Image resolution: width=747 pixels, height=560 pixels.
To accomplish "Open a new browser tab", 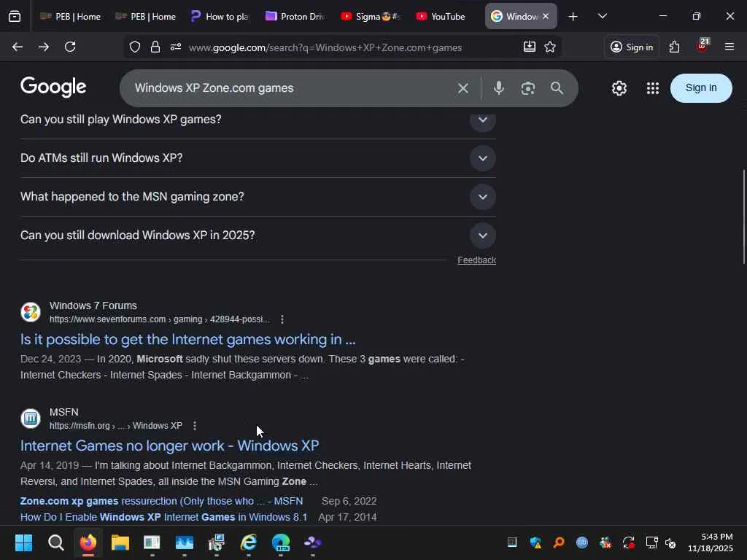I will tap(573, 17).
